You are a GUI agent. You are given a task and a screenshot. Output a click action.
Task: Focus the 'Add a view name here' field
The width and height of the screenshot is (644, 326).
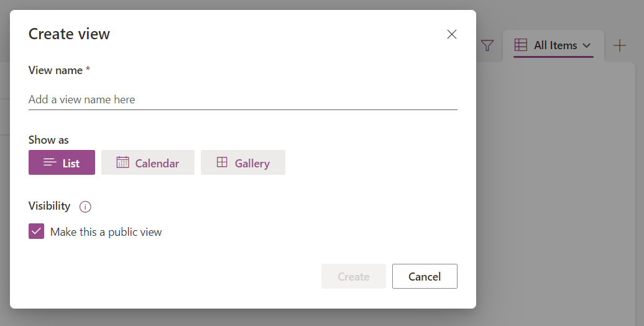click(x=242, y=100)
